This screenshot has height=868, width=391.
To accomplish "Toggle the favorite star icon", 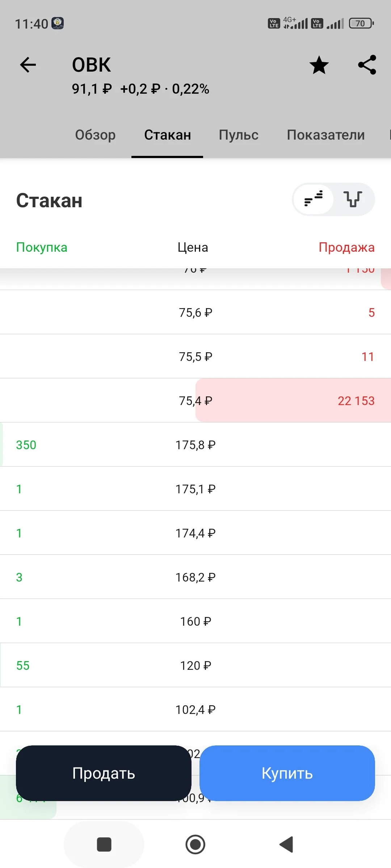I will click(x=319, y=65).
